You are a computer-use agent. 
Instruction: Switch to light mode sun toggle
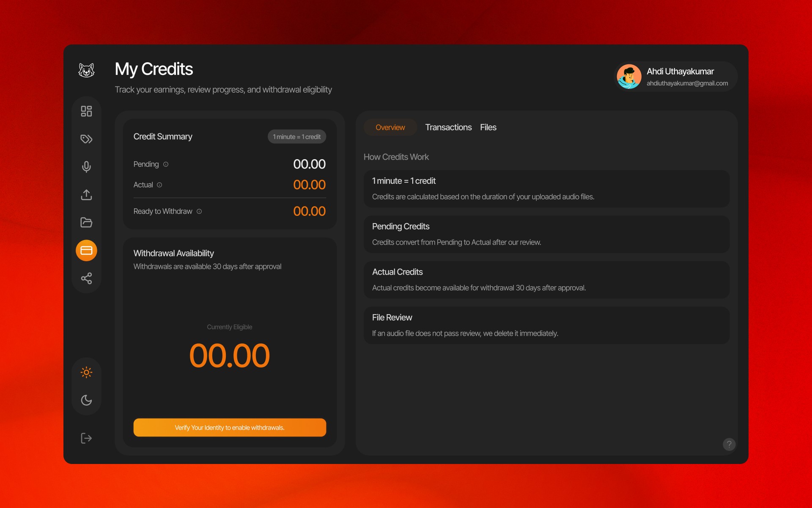86,373
